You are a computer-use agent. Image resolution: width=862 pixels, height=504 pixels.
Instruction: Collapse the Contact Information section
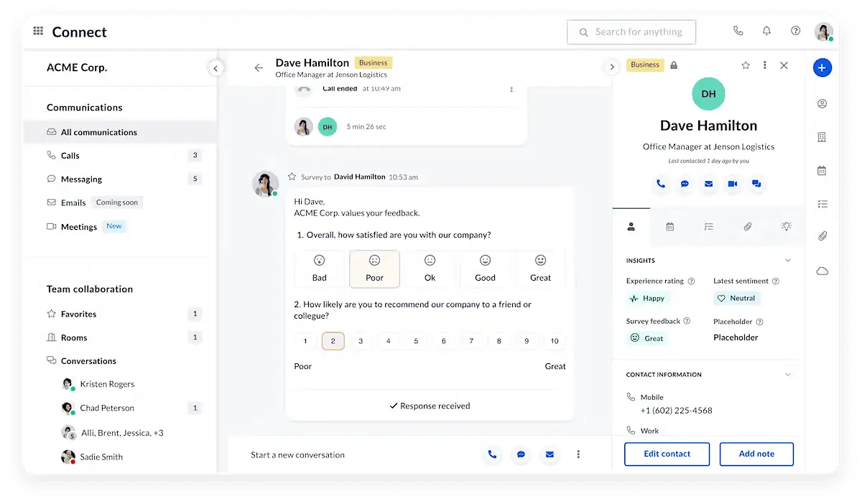click(x=787, y=375)
